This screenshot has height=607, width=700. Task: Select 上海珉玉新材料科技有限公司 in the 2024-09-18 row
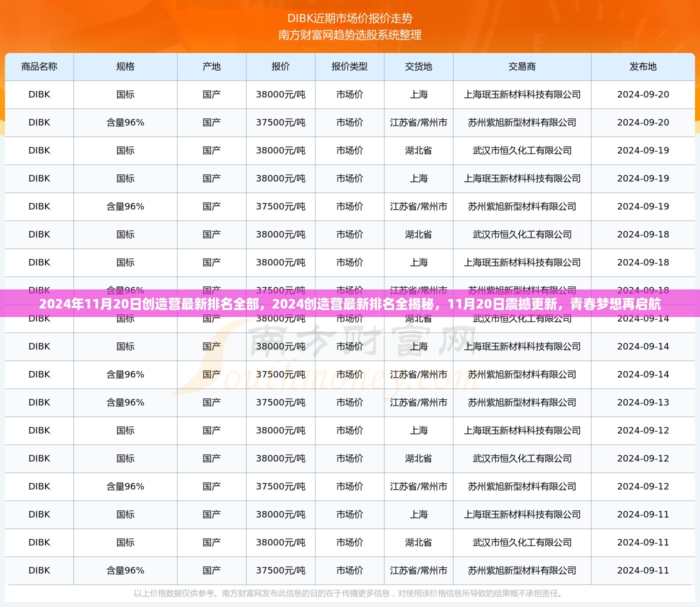522,262
